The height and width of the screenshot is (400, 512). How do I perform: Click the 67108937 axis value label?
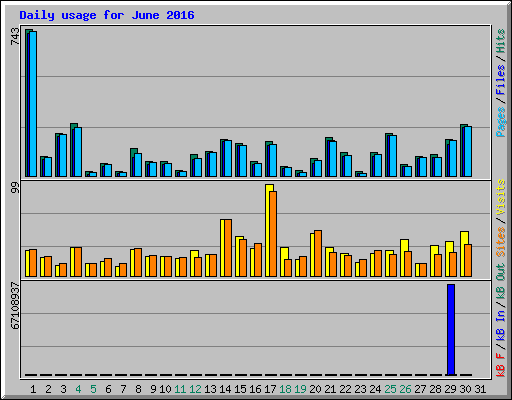coord(15,306)
